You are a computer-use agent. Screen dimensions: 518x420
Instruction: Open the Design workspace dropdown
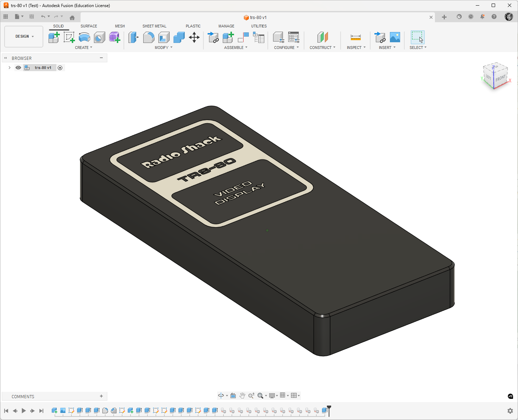pyautogui.click(x=24, y=37)
